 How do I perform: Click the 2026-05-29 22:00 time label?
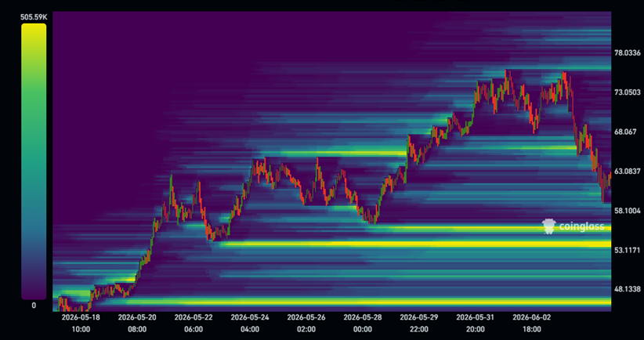419,324
